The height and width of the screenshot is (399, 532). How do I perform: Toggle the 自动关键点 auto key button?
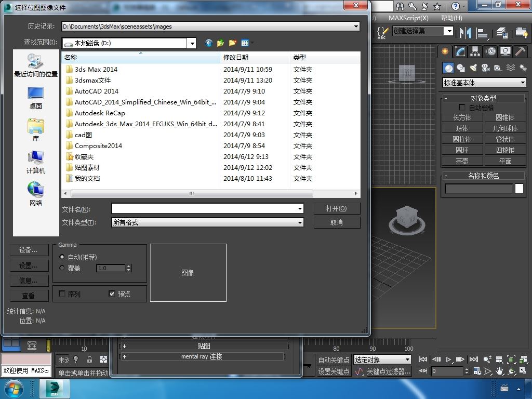[334, 360]
